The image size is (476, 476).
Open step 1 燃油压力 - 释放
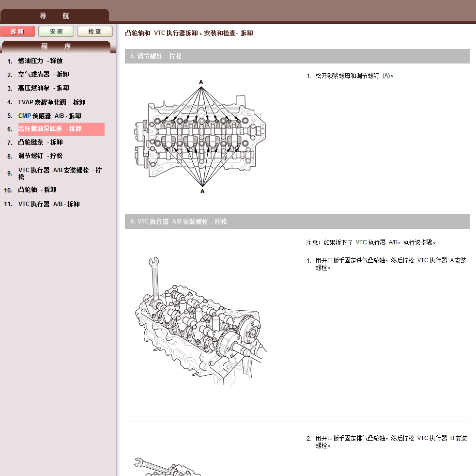point(40,61)
